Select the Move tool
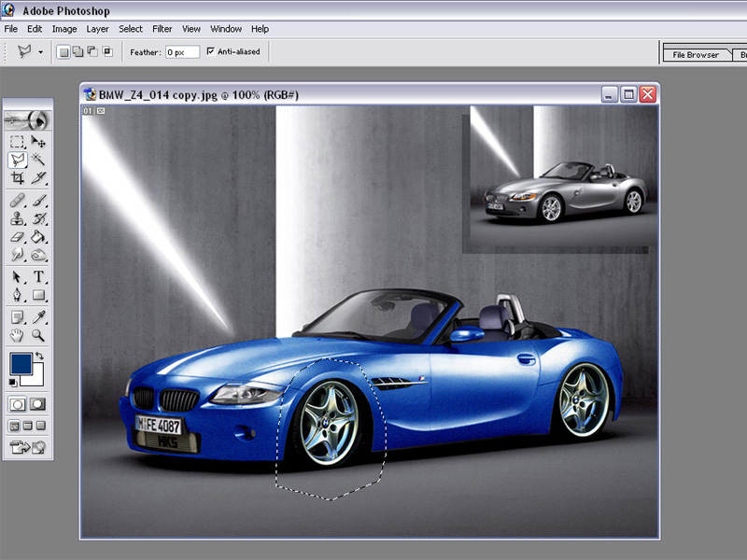Image resolution: width=747 pixels, height=560 pixels. coord(38,142)
